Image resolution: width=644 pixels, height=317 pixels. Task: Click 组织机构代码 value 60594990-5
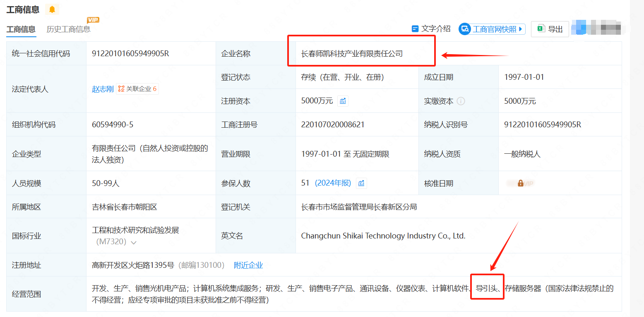tap(113, 124)
